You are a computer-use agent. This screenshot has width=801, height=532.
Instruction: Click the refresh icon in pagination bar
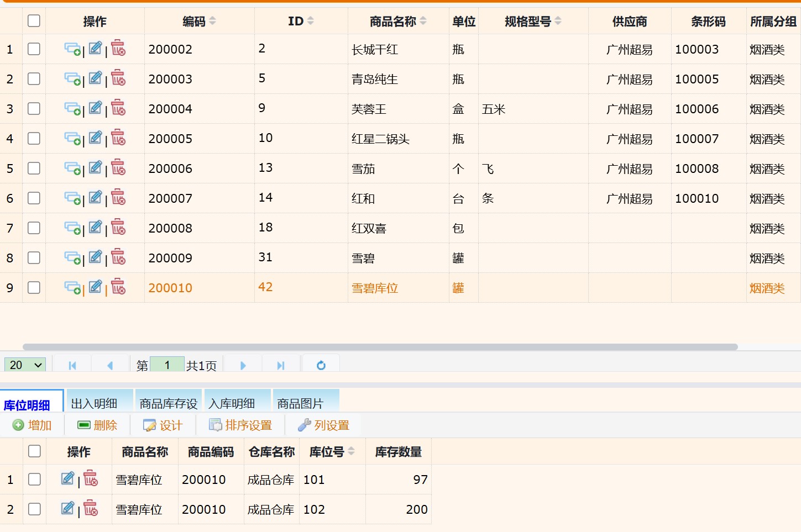tap(321, 365)
